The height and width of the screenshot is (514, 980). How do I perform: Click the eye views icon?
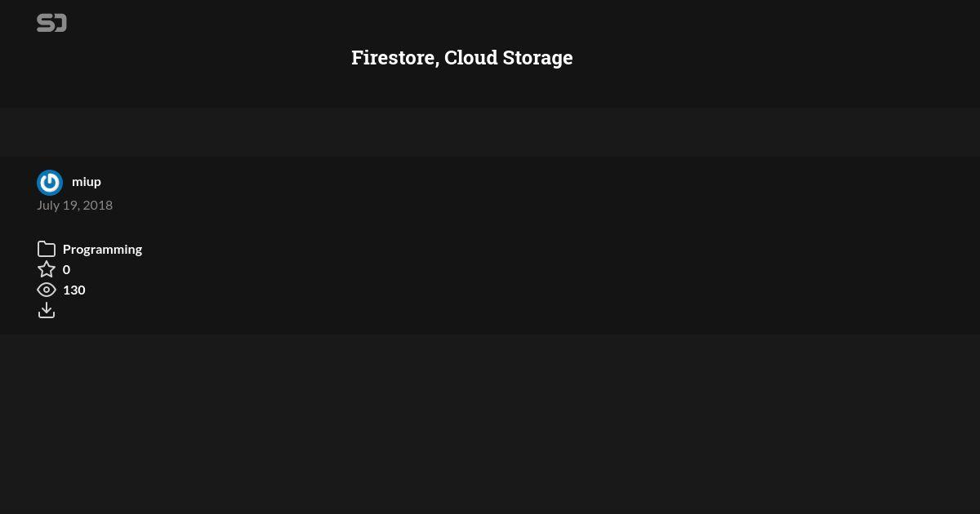[47, 290]
